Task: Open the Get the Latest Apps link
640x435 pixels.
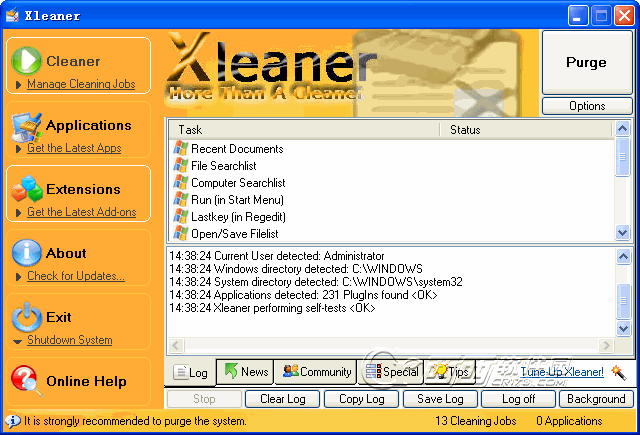Action: click(74, 148)
